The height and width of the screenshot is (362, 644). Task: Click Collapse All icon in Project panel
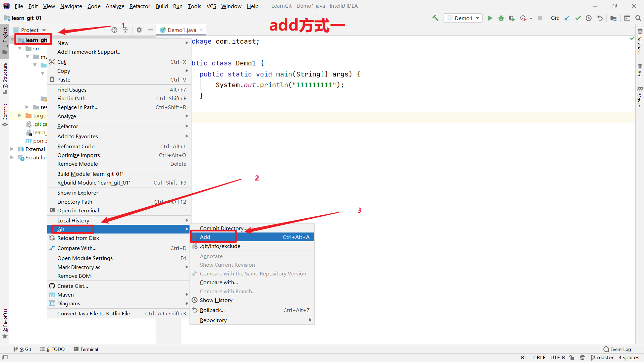[125, 30]
